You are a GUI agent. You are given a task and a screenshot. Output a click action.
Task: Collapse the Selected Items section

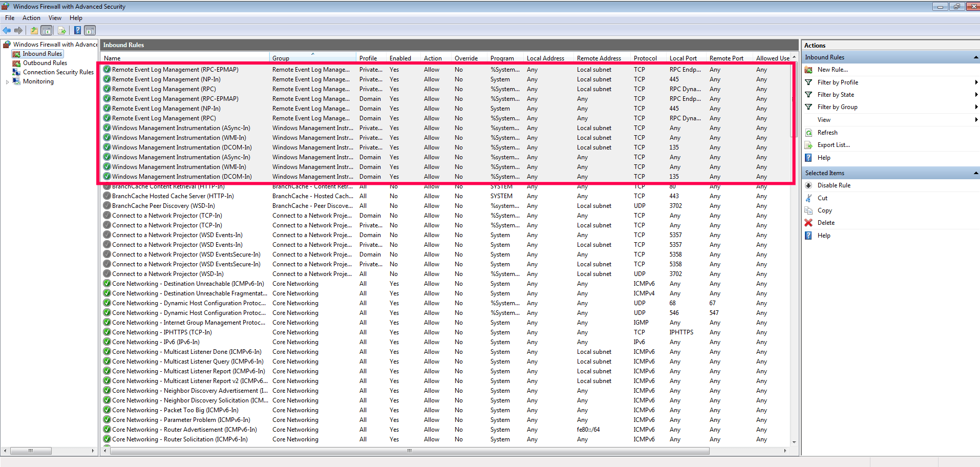(975, 173)
